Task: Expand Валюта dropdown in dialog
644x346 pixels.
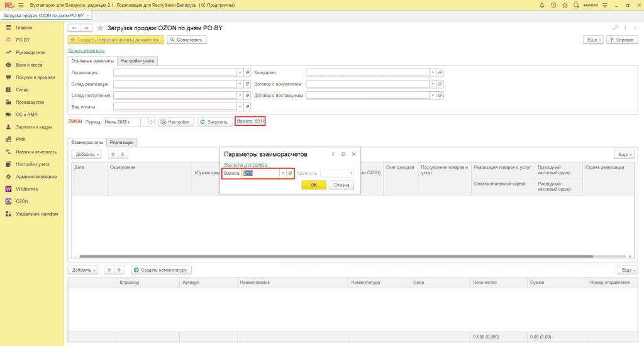Action: coord(282,173)
